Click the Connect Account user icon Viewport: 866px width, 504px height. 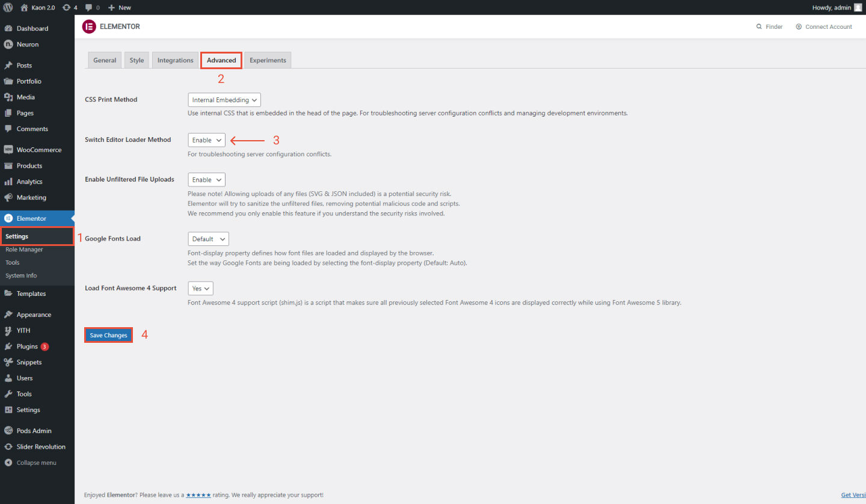coord(799,26)
